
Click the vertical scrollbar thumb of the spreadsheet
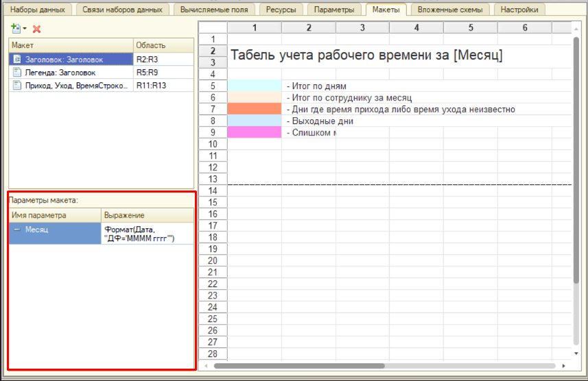[x=576, y=160]
